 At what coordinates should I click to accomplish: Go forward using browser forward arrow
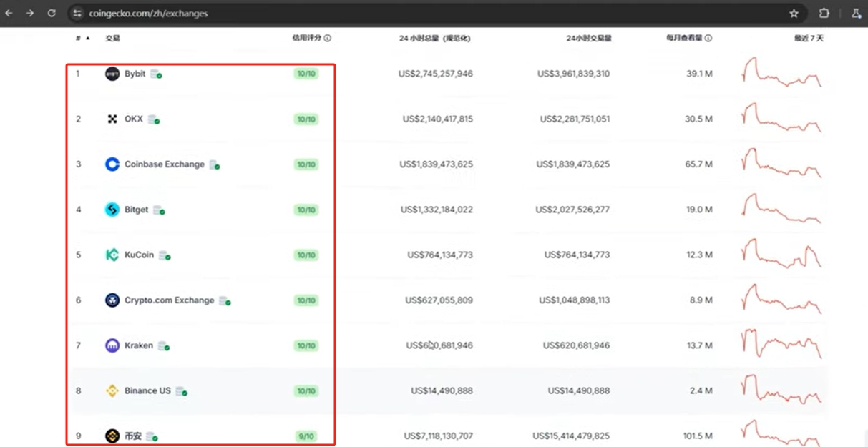point(30,13)
